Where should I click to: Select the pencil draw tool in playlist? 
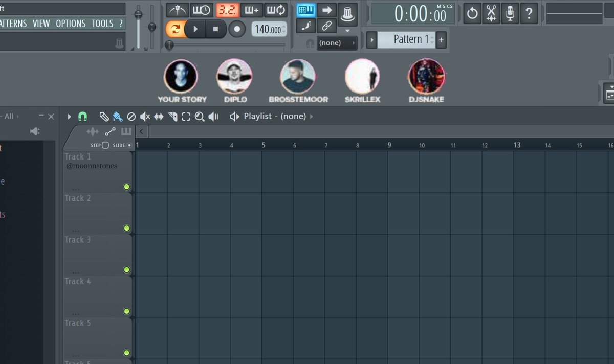(104, 117)
